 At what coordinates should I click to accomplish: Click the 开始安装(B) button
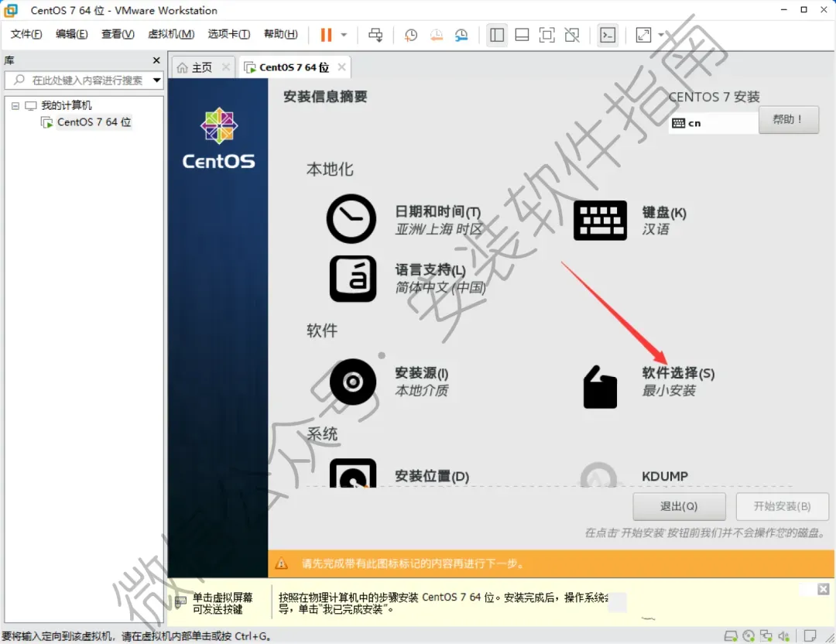pyautogui.click(x=782, y=506)
